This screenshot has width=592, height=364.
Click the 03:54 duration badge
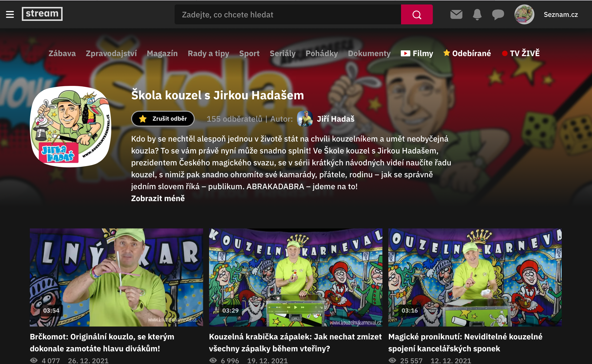pyautogui.click(x=51, y=310)
